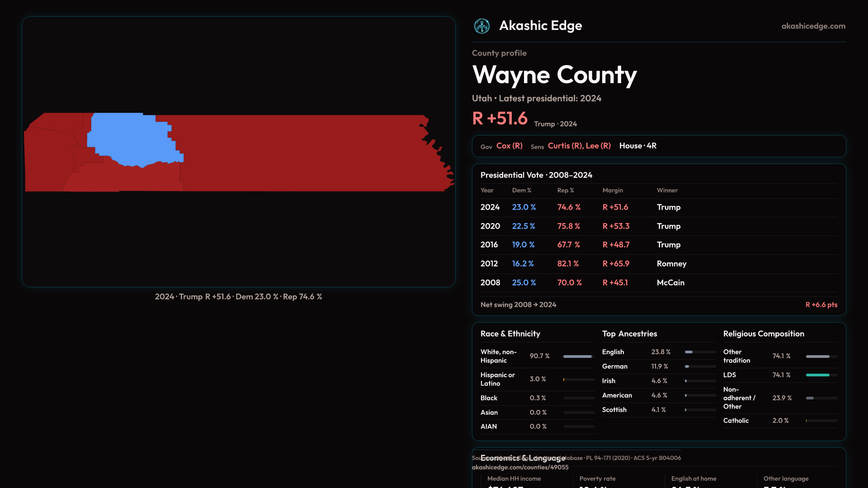The height and width of the screenshot is (488, 868).
Task: Click the English ancestry bar
Action: pos(689,352)
